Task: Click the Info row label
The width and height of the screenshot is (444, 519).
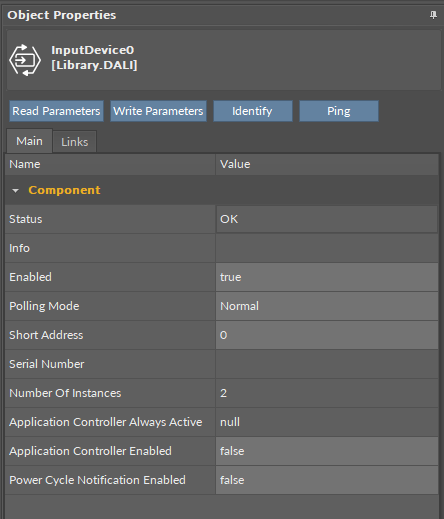Action: point(19,248)
